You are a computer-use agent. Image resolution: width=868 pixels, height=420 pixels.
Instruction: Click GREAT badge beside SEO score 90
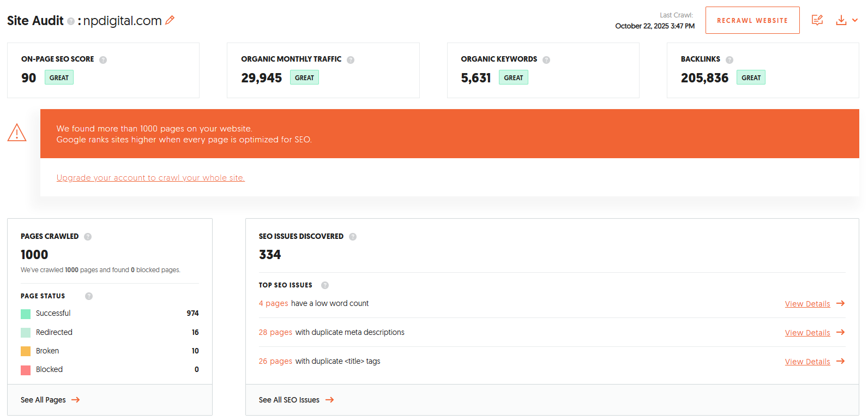click(x=59, y=77)
